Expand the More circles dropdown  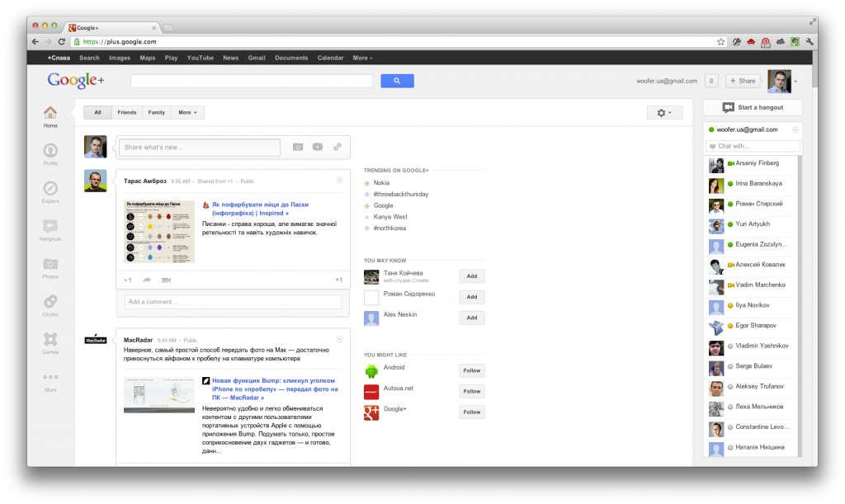[x=187, y=112]
